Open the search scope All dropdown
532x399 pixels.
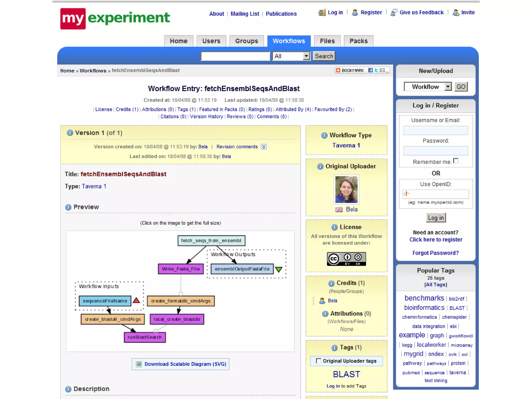click(291, 56)
